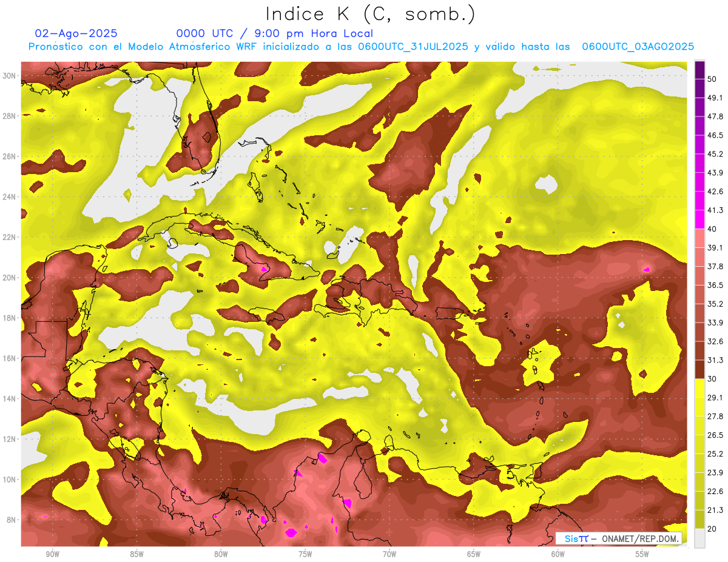Click the longitude label "55W"
This screenshot has width=728, height=562.
[x=642, y=554]
